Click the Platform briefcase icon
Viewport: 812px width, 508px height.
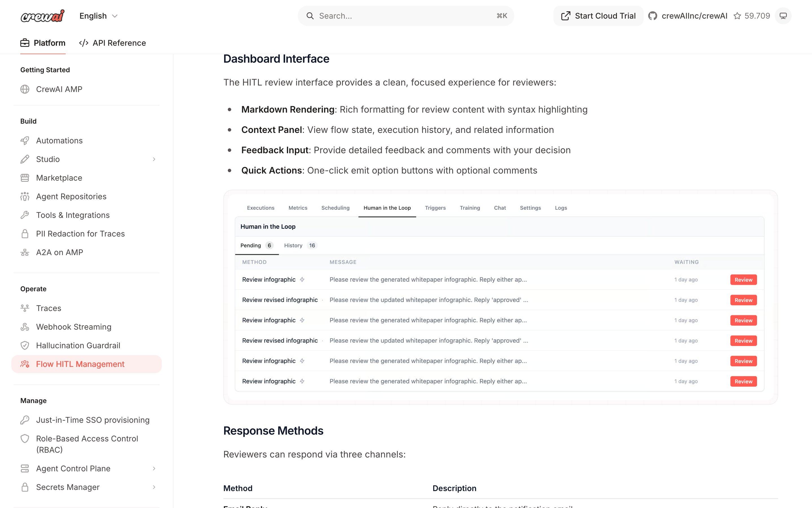pyautogui.click(x=25, y=43)
